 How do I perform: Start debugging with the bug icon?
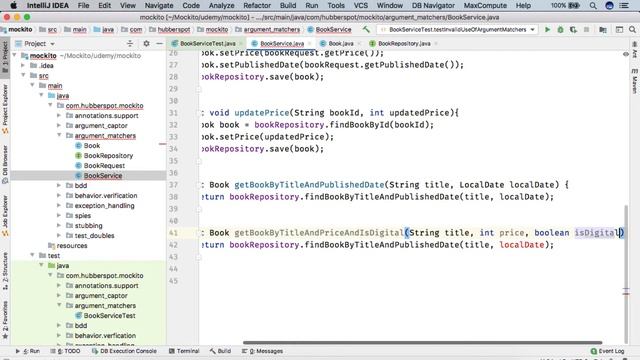(560, 29)
